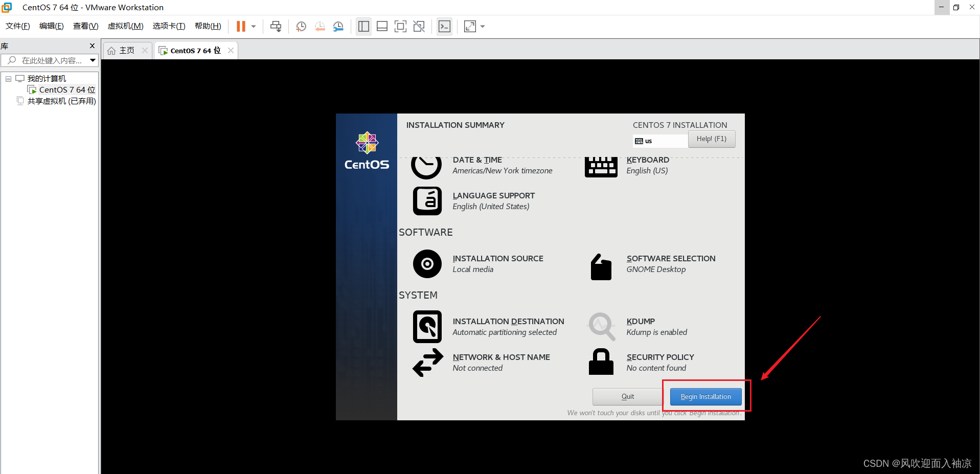Click the revert to snapshot icon
The image size is (980, 474).
[x=320, y=27]
